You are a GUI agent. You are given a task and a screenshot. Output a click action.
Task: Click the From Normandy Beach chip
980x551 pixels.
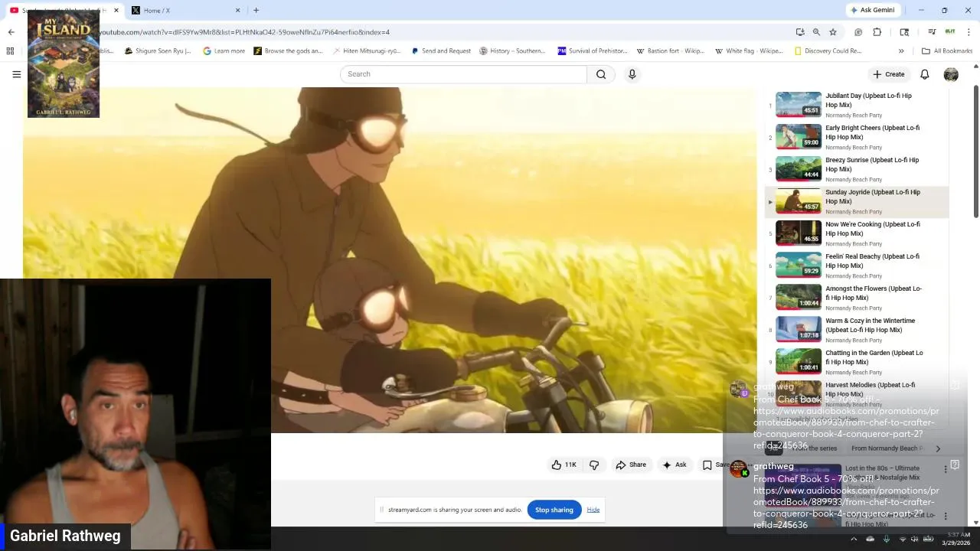pos(887,448)
